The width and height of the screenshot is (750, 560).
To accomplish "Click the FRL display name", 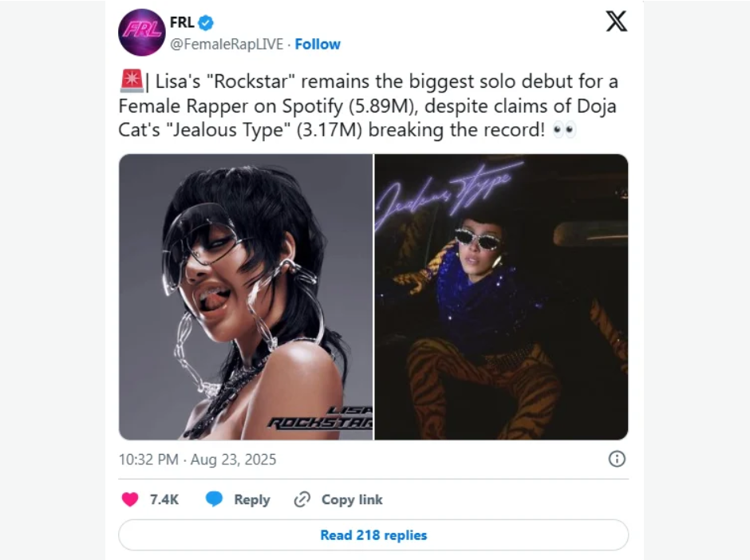I will click(182, 22).
